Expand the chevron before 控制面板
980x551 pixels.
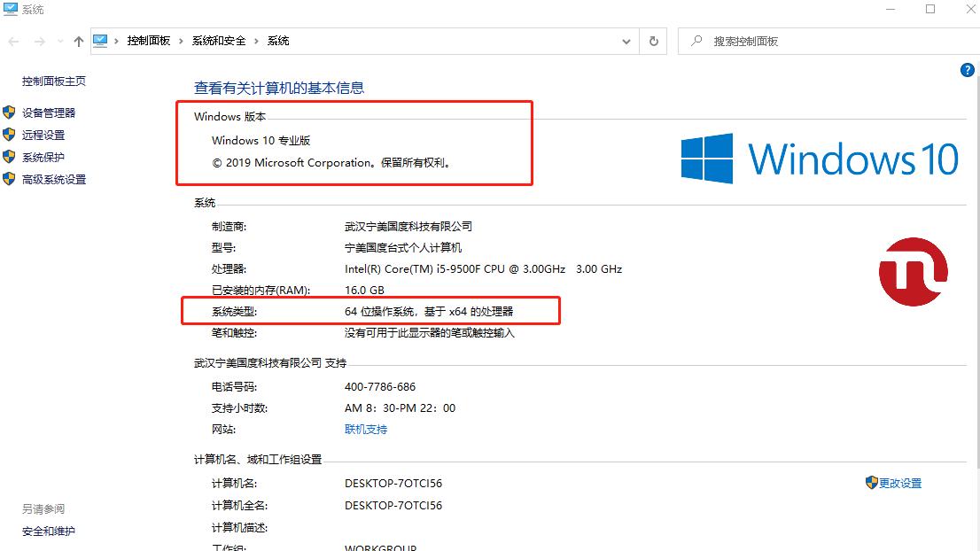point(116,42)
